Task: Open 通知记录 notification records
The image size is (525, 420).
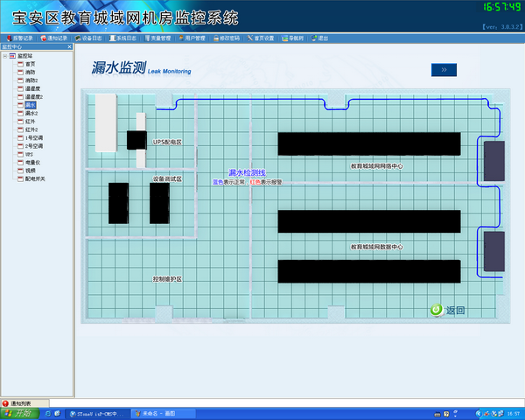Action: [54, 38]
